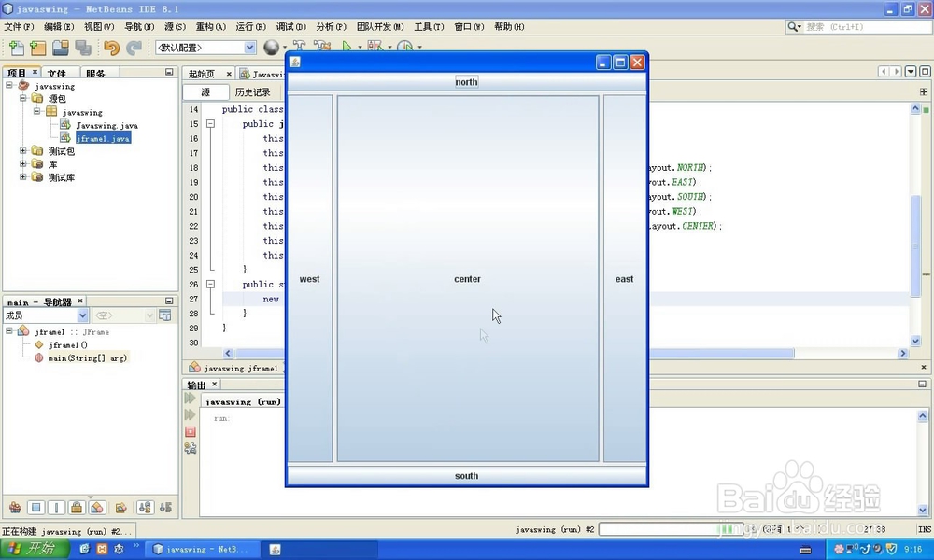Click the second rerun icon in Output

(190, 414)
